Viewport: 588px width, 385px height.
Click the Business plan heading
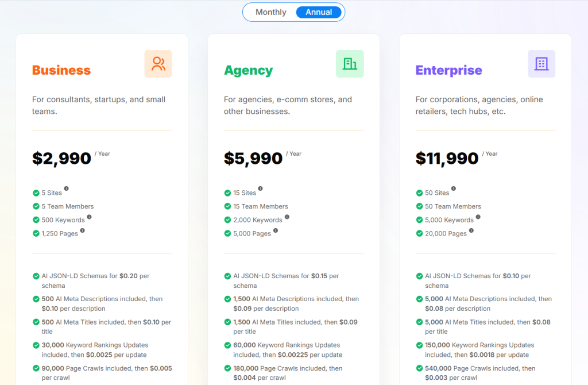coord(61,70)
